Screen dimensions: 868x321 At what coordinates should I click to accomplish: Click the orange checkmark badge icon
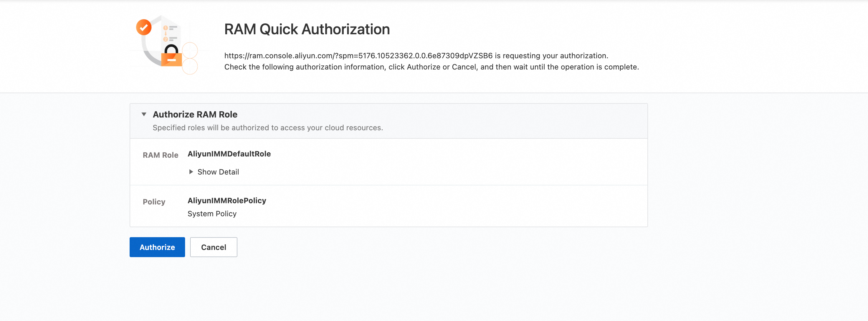[x=144, y=27]
